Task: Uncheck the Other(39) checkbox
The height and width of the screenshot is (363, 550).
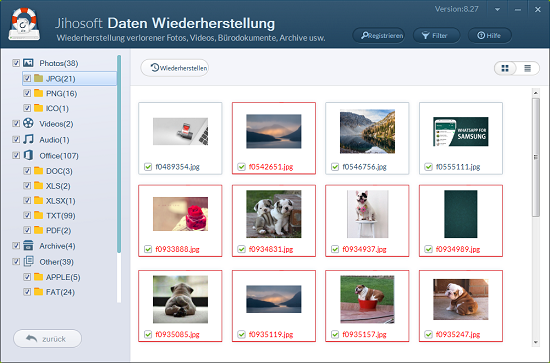Action: point(16,261)
